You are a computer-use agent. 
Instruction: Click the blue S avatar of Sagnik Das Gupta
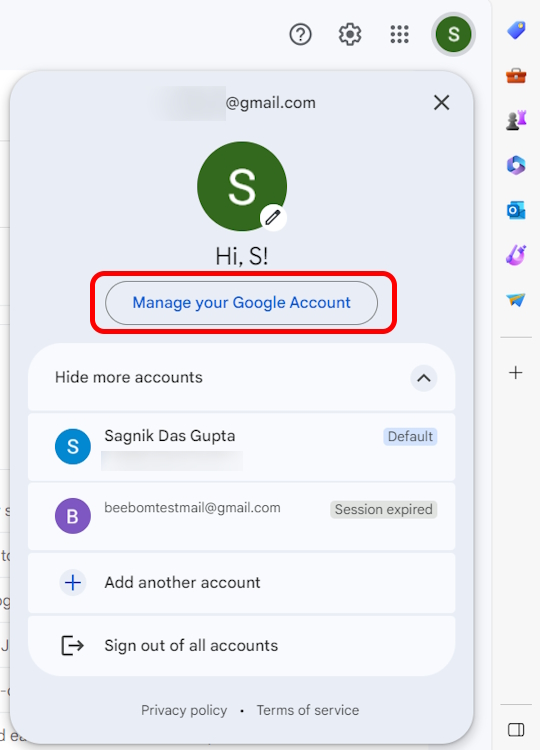click(73, 446)
